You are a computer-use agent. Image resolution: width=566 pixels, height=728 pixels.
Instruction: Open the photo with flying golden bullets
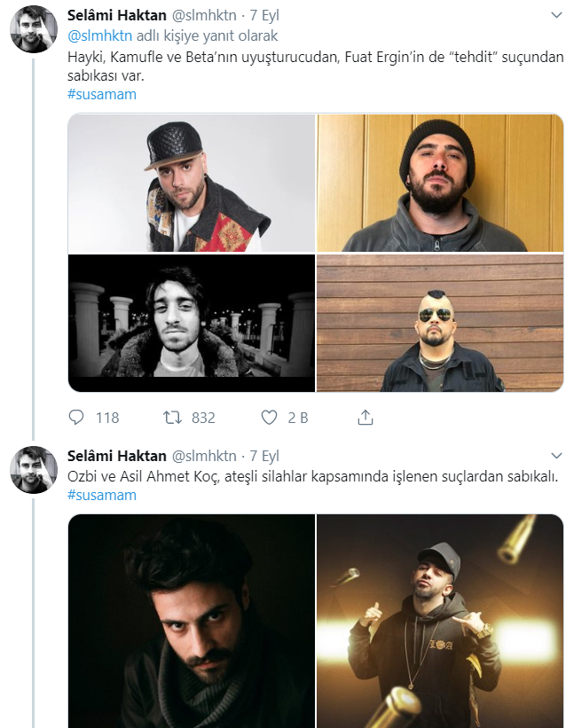tap(440, 621)
